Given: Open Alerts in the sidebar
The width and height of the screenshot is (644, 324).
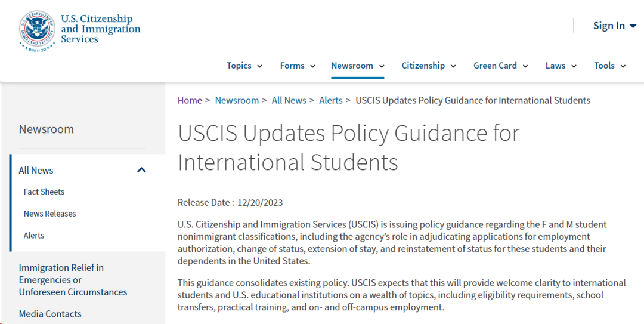Looking at the screenshot, I should click(x=33, y=236).
